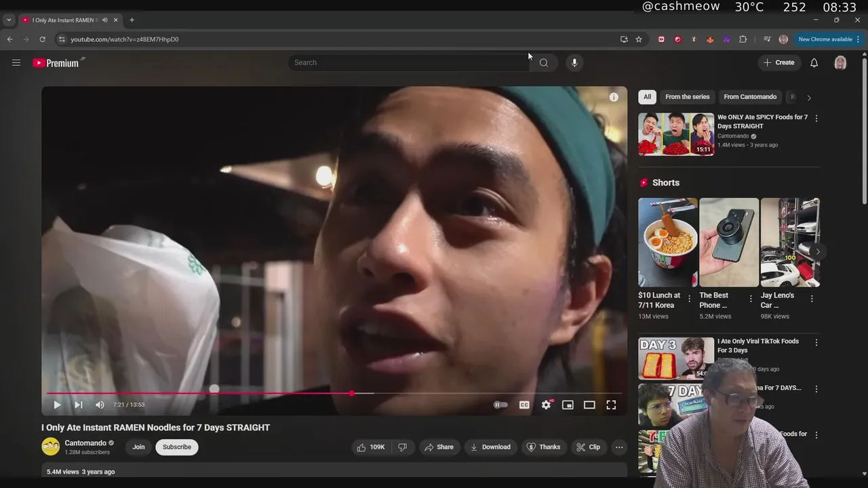The height and width of the screenshot is (488, 868).
Task: Open Jay Leno's Car Short
Action: pos(790,242)
